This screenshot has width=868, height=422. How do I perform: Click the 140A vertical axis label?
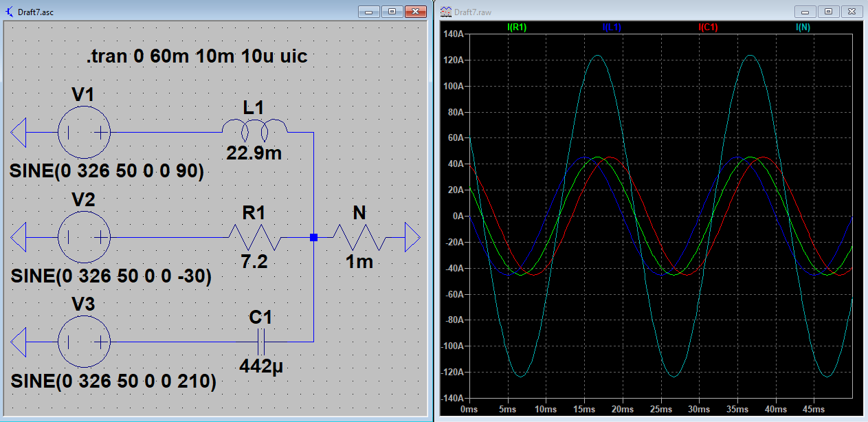[455, 34]
